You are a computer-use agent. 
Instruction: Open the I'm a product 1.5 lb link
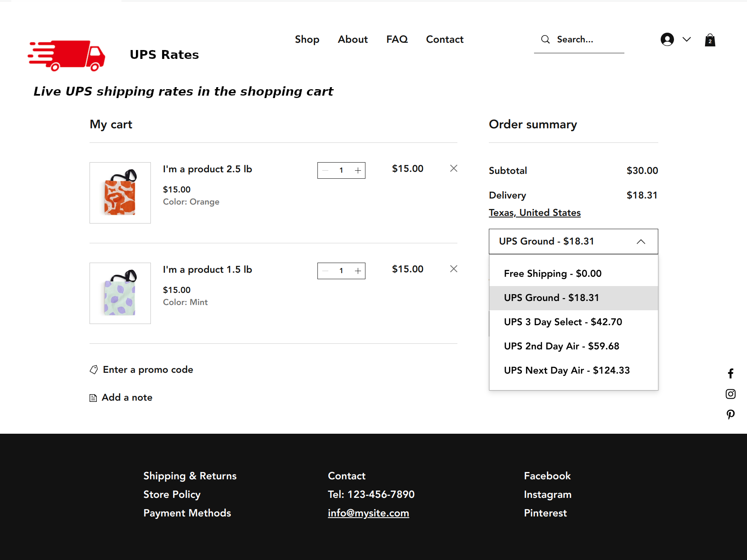pos(207,270)
